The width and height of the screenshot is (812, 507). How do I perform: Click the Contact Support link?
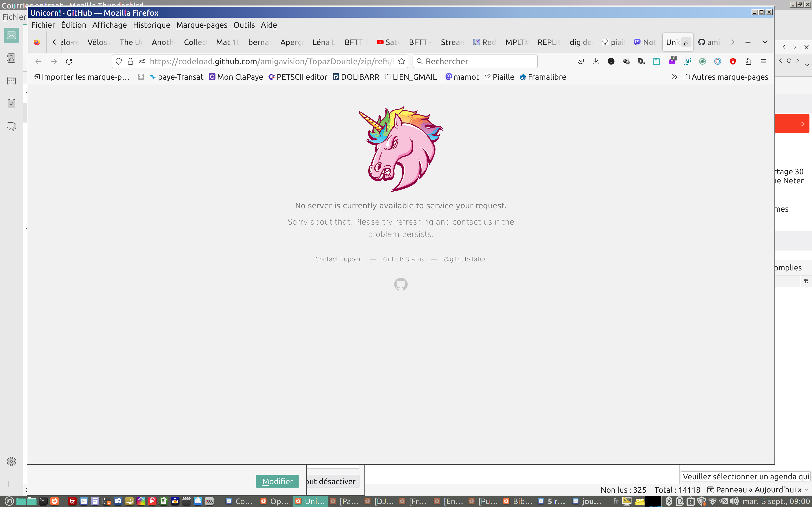(339, 259)
